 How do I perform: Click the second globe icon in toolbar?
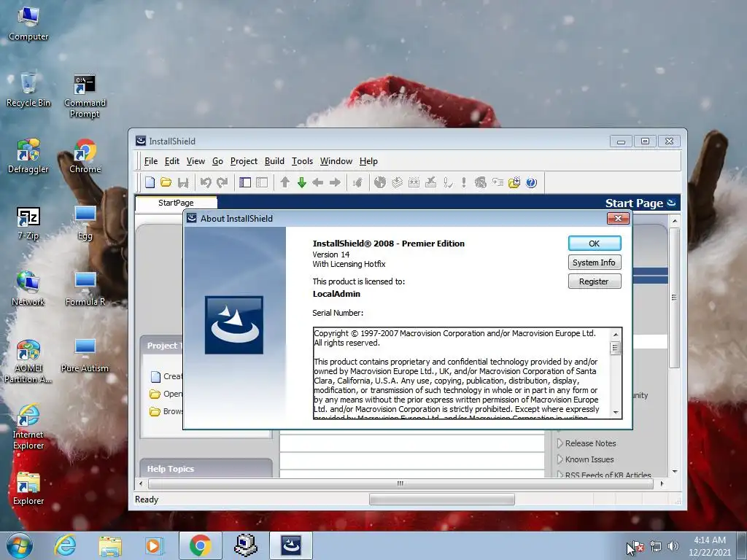point(480,182)
